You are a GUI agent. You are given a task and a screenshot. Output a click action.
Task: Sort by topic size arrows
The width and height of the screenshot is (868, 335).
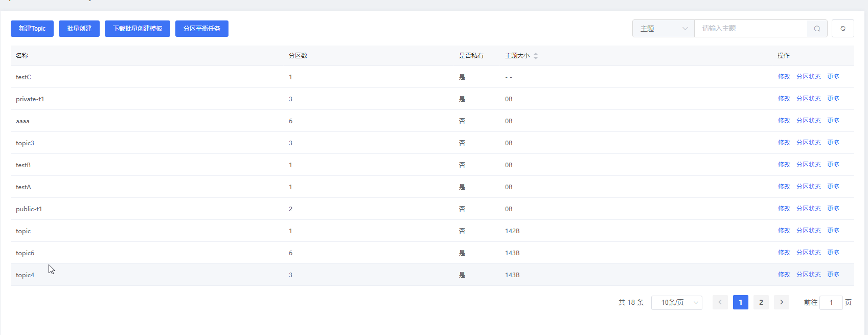(536, 56)
